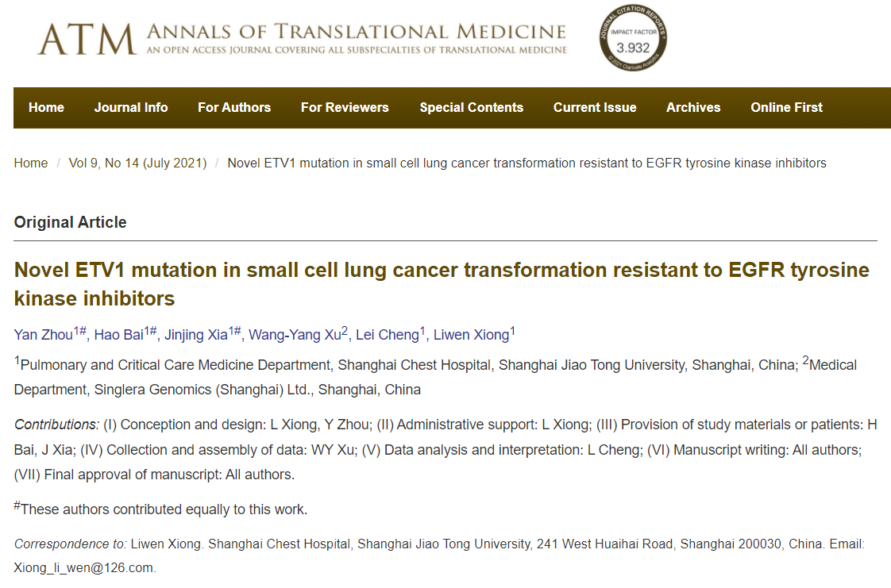Select For Authors in navigation bar
The height and width of the screenshot is (588, 891).
coord(234,108)
